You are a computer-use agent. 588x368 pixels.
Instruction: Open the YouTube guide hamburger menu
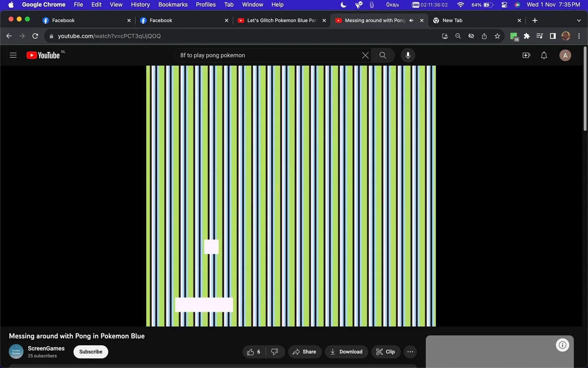coord(13,55)
